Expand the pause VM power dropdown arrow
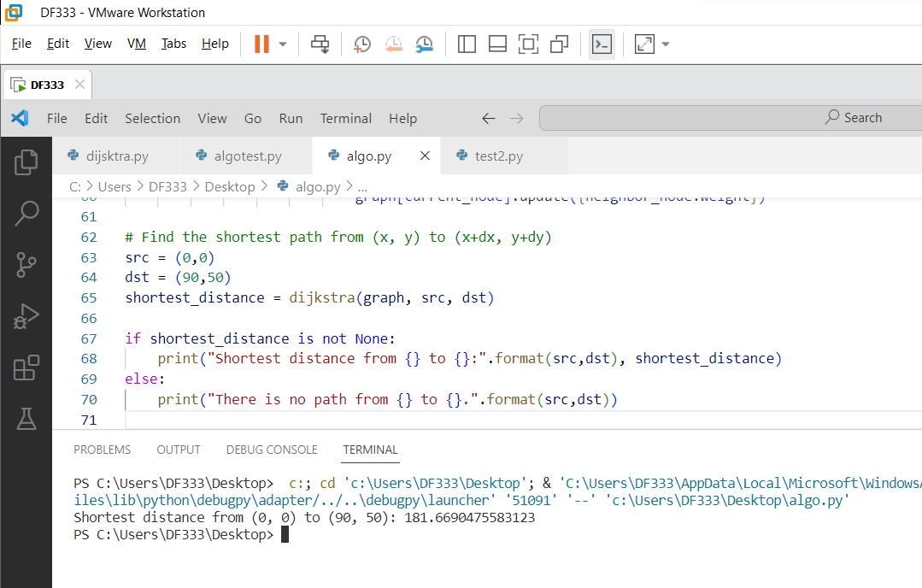Viewport: 922px width, 588px height. coord(283,44)
